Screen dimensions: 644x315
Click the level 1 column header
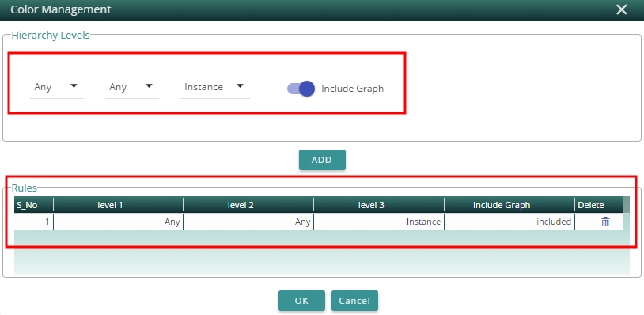coord(119,204)
